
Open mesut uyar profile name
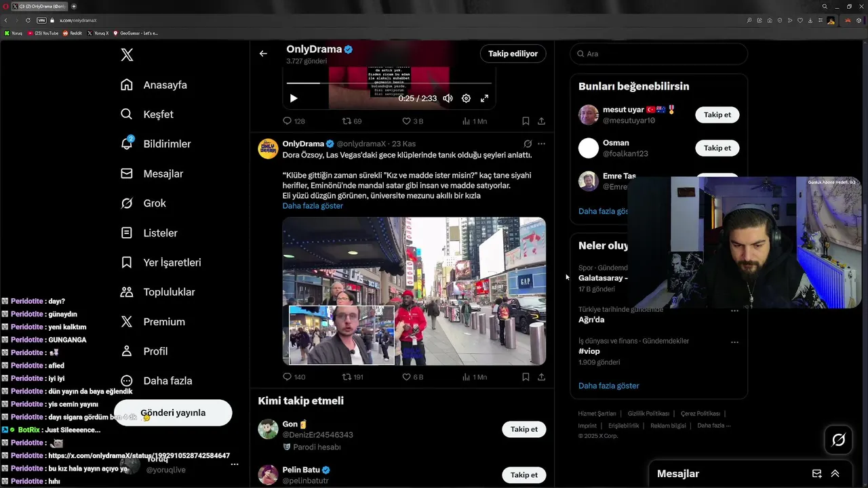pos(623,110)
